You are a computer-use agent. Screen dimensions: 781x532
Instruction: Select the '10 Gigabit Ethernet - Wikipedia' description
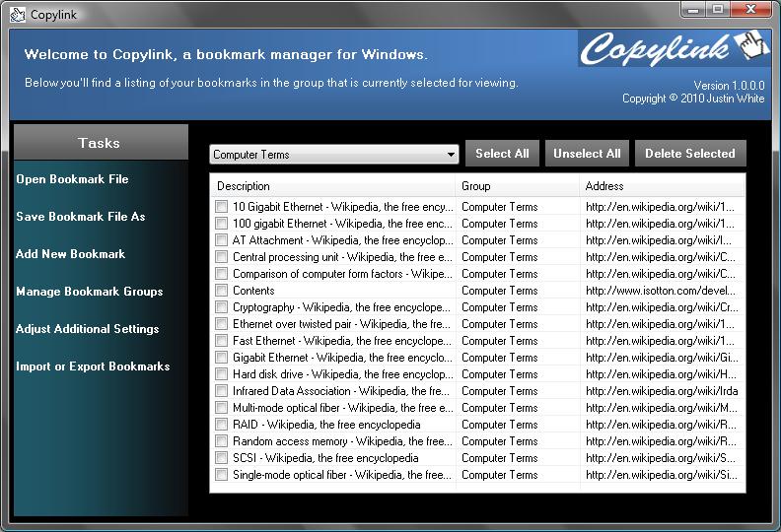tap(343, 207)
